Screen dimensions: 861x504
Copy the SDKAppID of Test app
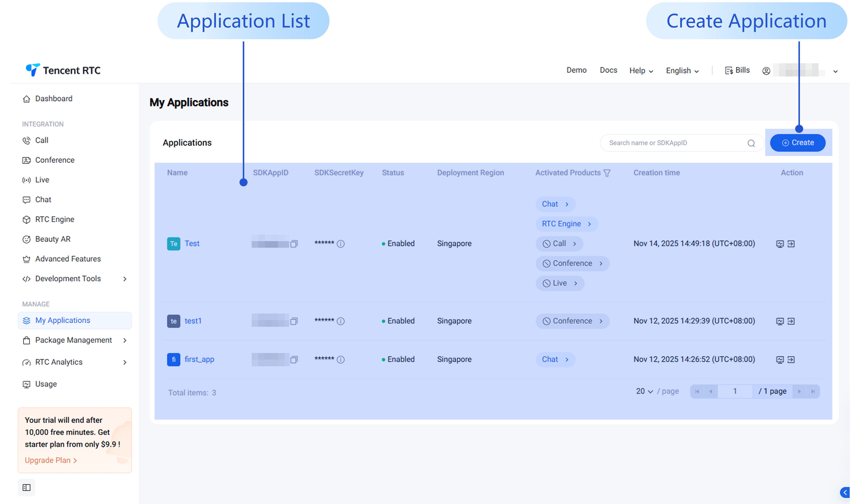coord(293,244)
